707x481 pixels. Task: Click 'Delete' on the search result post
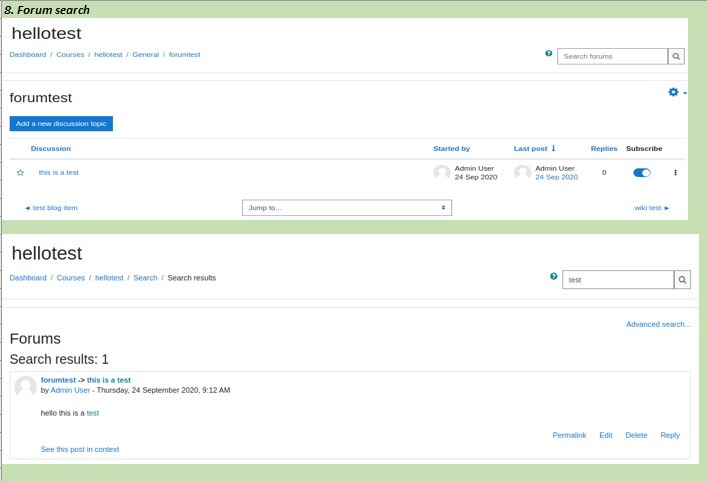(x=636, y=435)
